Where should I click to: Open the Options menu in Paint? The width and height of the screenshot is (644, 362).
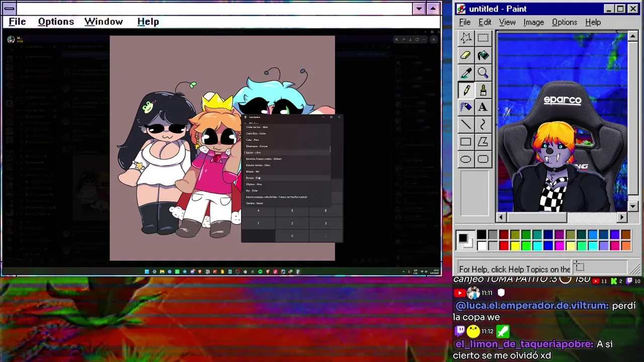coord(565,22)
